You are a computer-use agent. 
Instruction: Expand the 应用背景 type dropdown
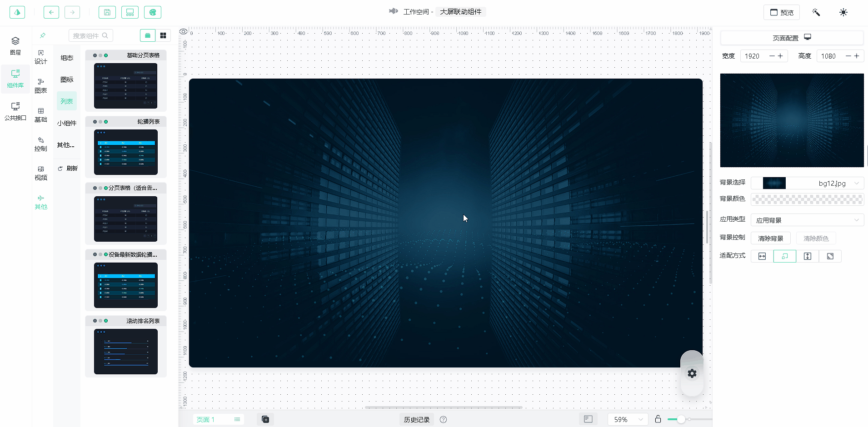coord(807,220)
